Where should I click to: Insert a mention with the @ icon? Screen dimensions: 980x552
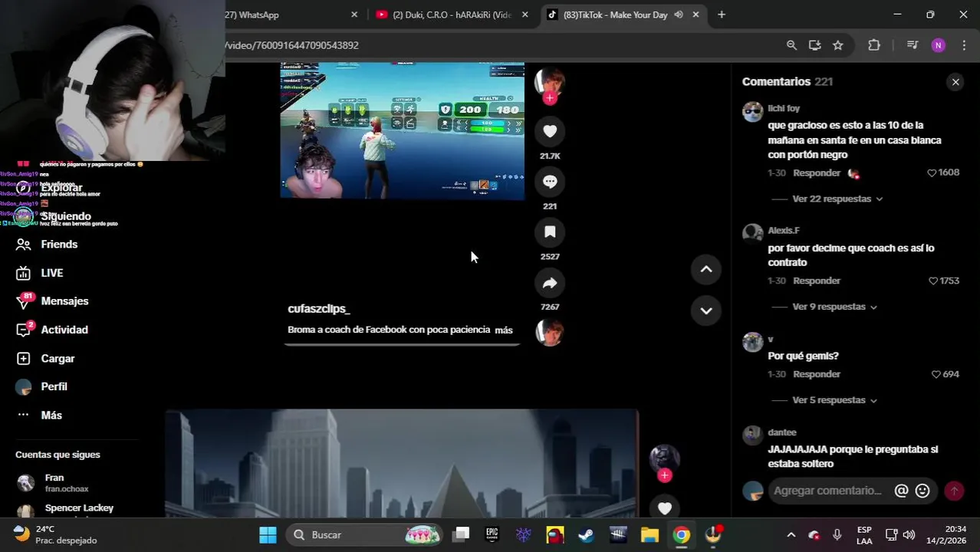point(902,491)
